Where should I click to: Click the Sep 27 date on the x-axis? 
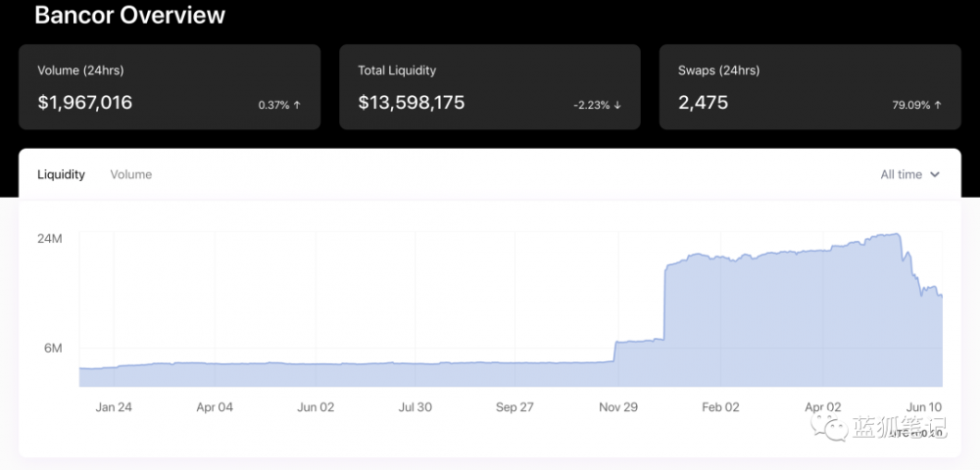point(514,407)
